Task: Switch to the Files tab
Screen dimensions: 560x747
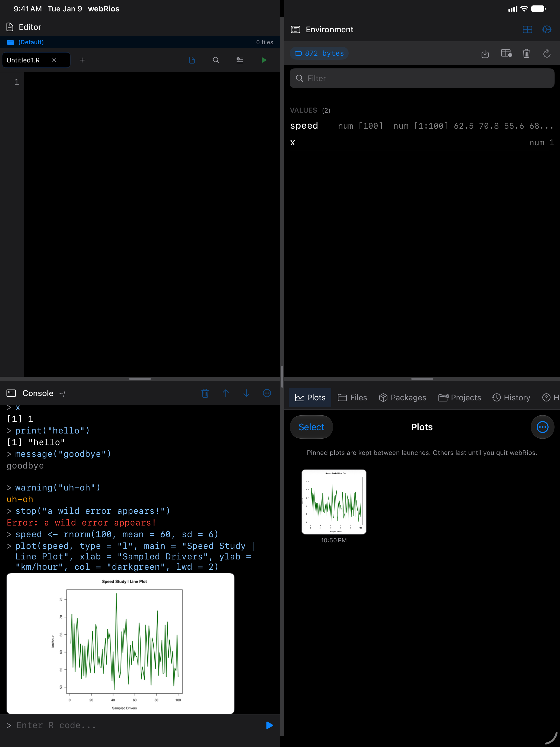Action: [x=352, y=397]
